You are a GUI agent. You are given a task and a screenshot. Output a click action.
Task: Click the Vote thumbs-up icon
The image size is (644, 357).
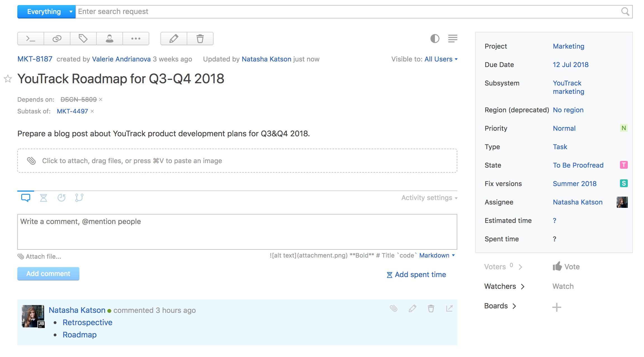pyautogui.click(x=557, y=266)
